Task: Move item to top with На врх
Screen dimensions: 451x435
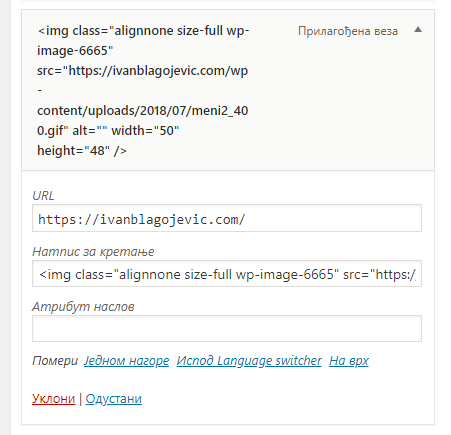Action: coord(349,361)
